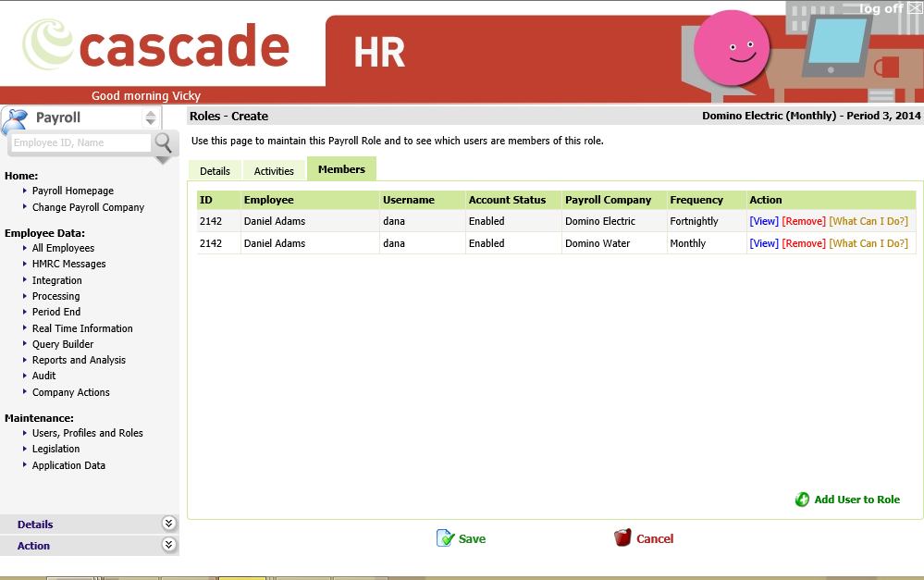Switch to the Activities tab
Screen dimensions: 924x580
274,171
